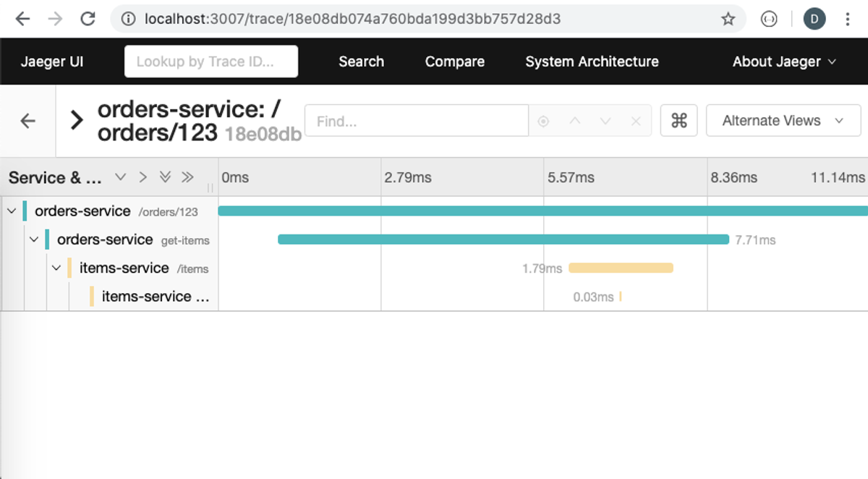Click the root orders-service teal span bar

(x=542, y=211)
